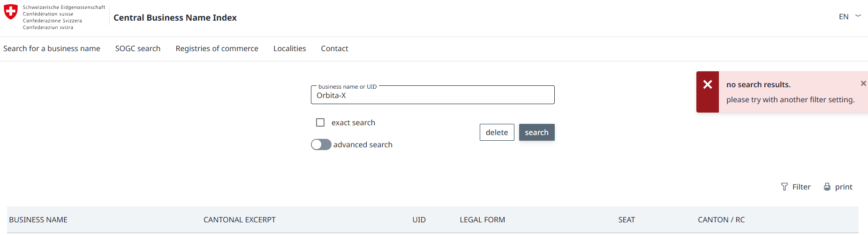The image size is (868, 235).
Task: Click the red error X icon
Action: 708,84
